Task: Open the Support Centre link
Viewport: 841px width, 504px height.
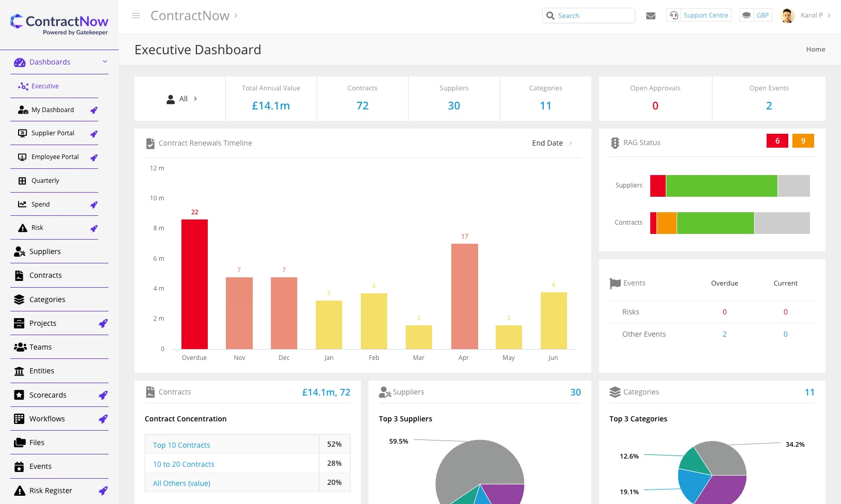Action: pos(705,15)
